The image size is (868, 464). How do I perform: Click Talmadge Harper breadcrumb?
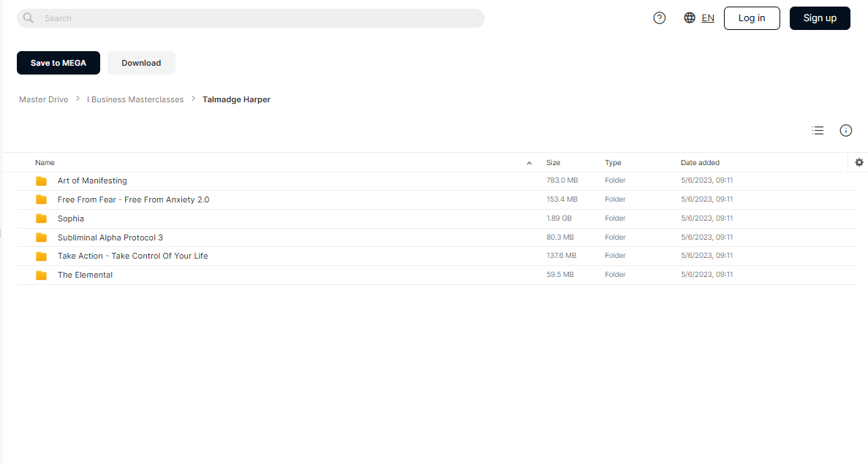point(236,99)
